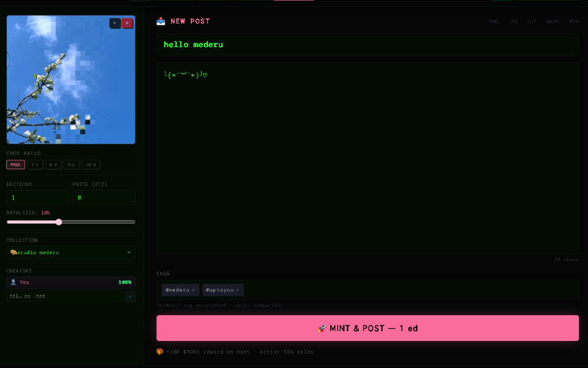Click into the creator address field
The height and width of the screenshot is (368, 588).
coord(64,296)
